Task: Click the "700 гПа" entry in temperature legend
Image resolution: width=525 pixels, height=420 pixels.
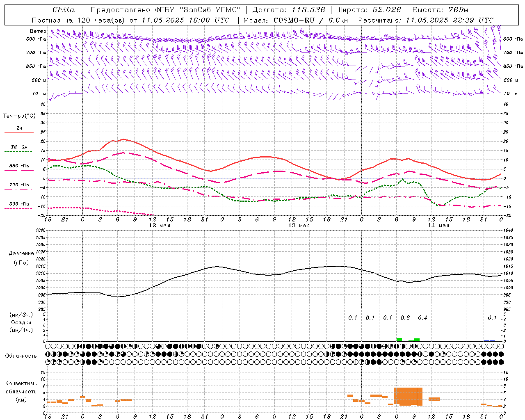Action: point(19,185)
